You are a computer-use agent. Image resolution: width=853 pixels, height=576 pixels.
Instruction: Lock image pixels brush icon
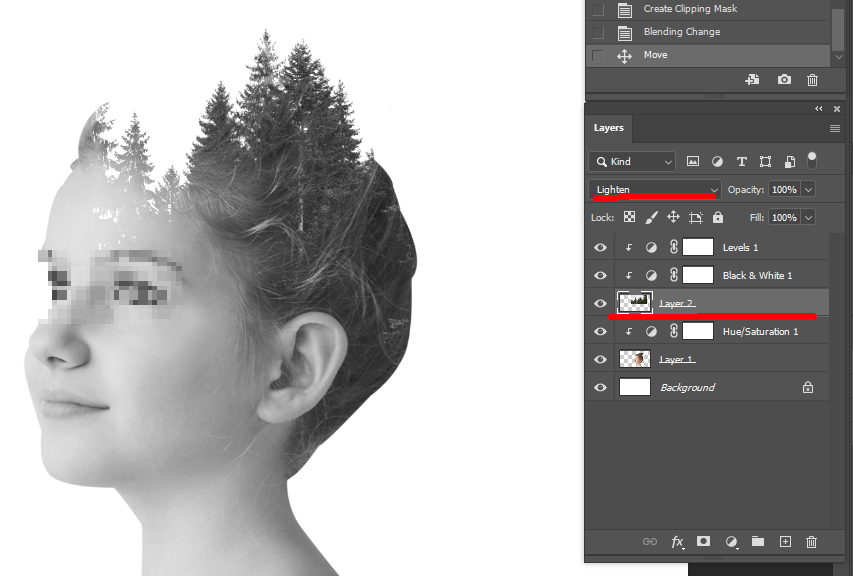pos(651,218)
